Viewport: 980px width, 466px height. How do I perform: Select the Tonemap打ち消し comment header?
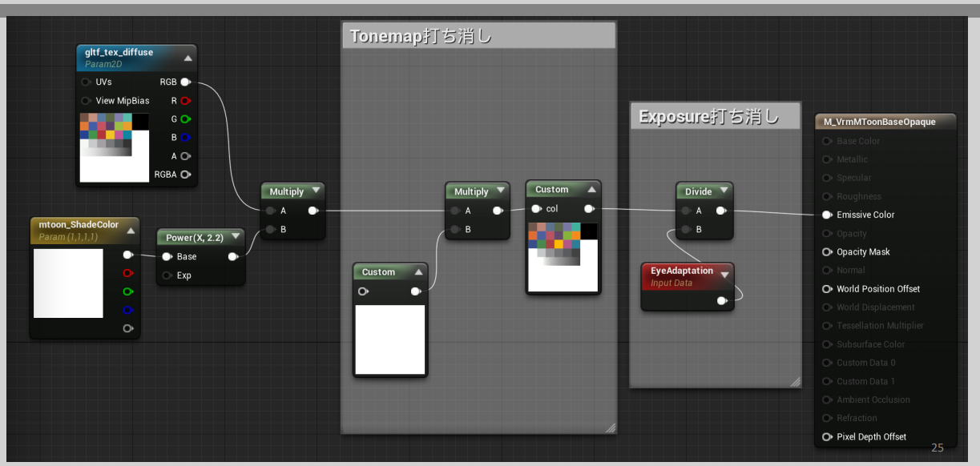[478, 36]
